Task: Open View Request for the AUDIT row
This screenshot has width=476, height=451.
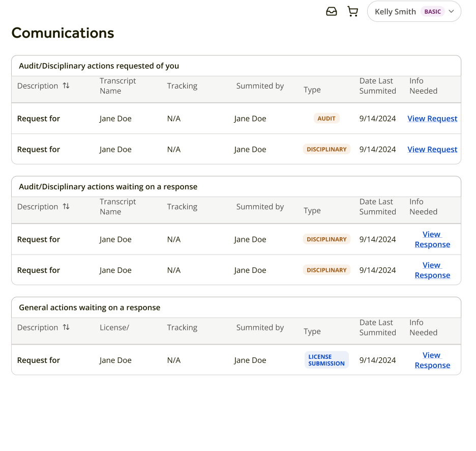Action: pyautogui.click(x=432, y=119)
